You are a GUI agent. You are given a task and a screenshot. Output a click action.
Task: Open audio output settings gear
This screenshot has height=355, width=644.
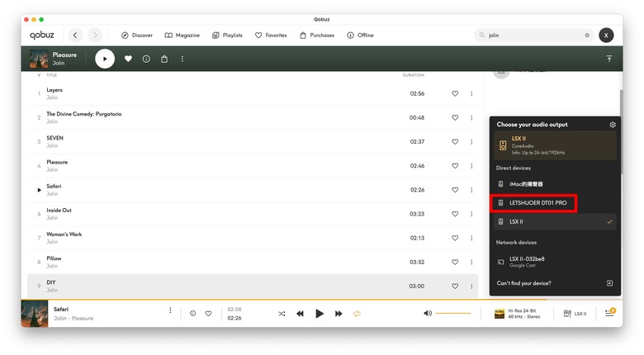click(613, 125)
